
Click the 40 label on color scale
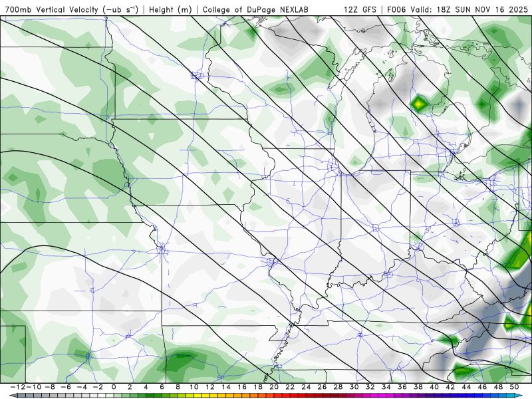point(434,387)
